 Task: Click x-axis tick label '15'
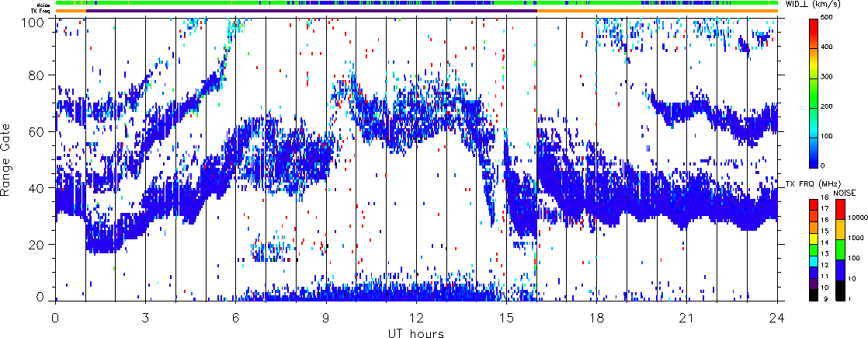(506, 318)
